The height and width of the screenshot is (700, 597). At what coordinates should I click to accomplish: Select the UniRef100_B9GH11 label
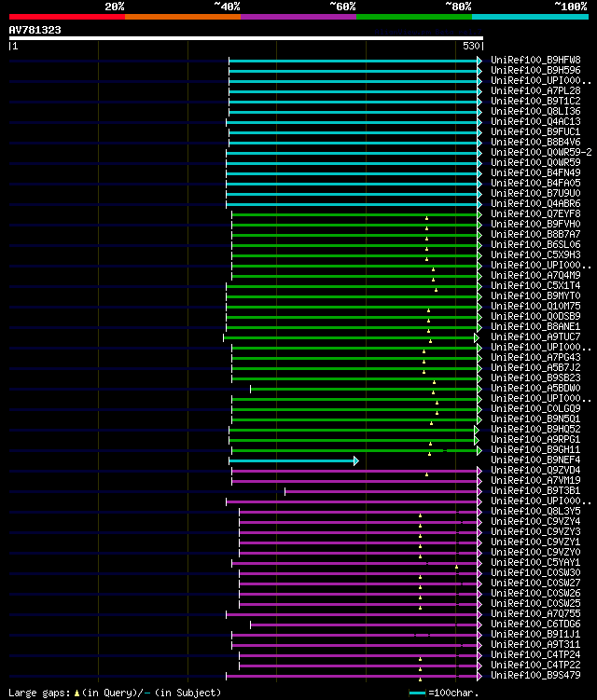click(x=535, y=450)
